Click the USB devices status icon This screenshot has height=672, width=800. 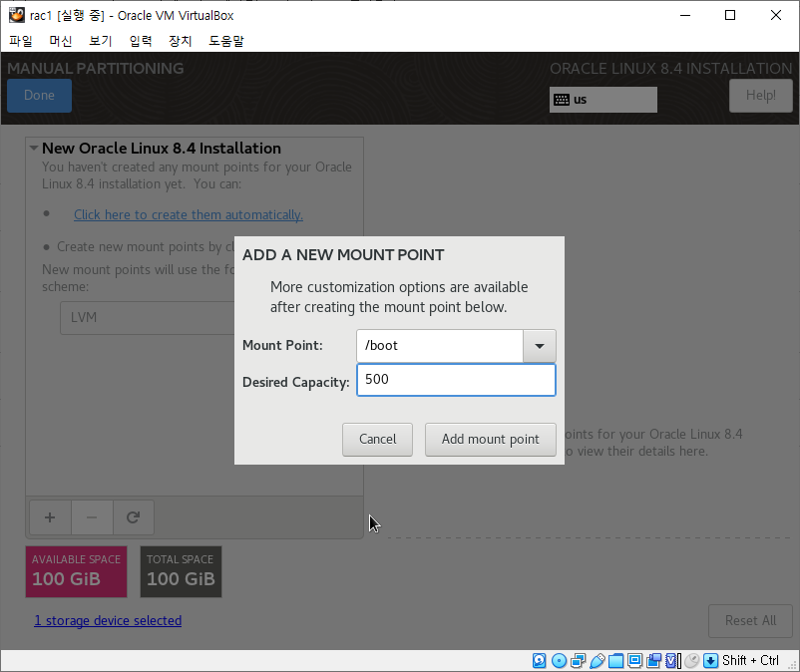coord(597,661)
